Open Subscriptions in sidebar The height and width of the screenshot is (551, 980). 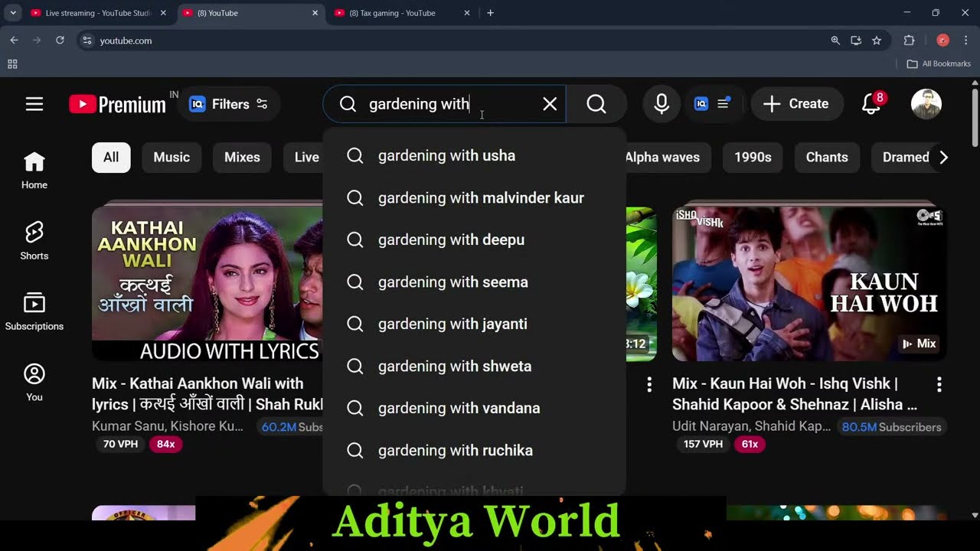pyautogui.click(x=34, y=311)
